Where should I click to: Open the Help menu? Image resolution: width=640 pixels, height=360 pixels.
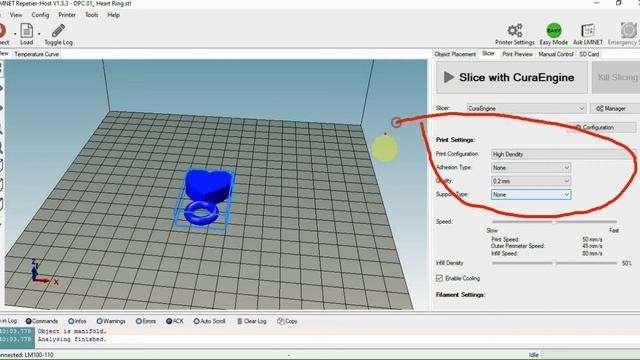point(113,15)
